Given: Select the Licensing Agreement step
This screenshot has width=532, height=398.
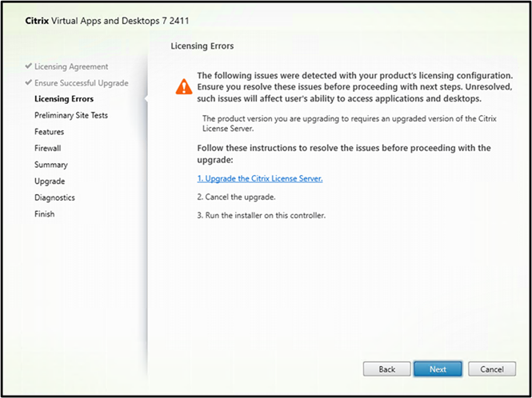Looking at the screenshot, I should pos(71,66).
